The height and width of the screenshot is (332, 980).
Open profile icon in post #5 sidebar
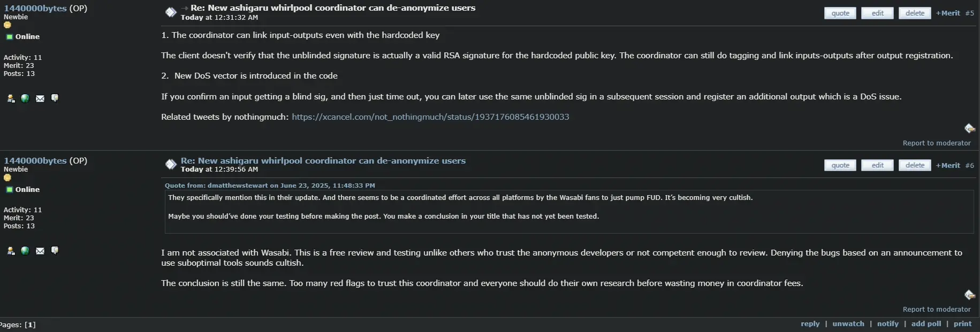(11, 98)
